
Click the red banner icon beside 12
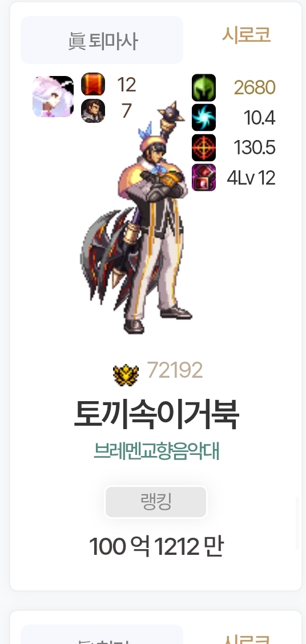coord(93,84)
